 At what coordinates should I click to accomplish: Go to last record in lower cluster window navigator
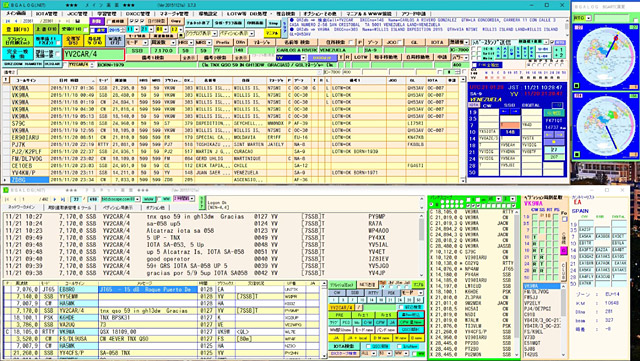pyautogui.click(x=63, y=200)
